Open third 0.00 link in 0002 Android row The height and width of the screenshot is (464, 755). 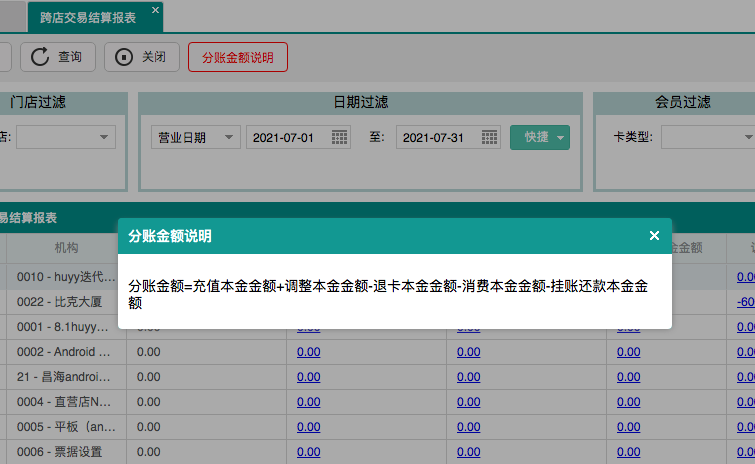(x=628, y=352)
